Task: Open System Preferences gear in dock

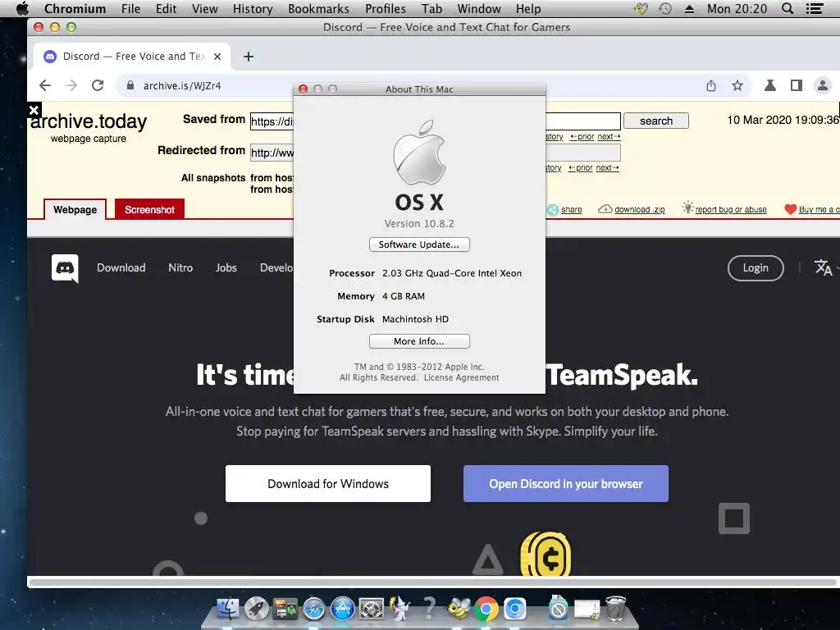Action: [x=372, y=609]
